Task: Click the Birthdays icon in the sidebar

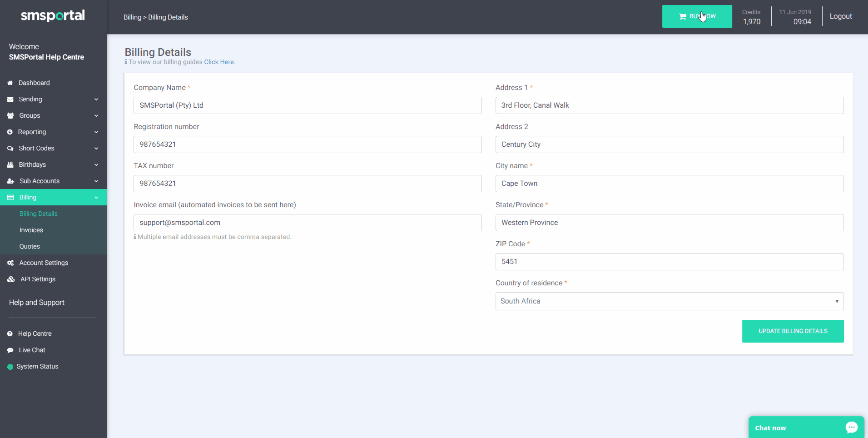Action: (10, 164)
